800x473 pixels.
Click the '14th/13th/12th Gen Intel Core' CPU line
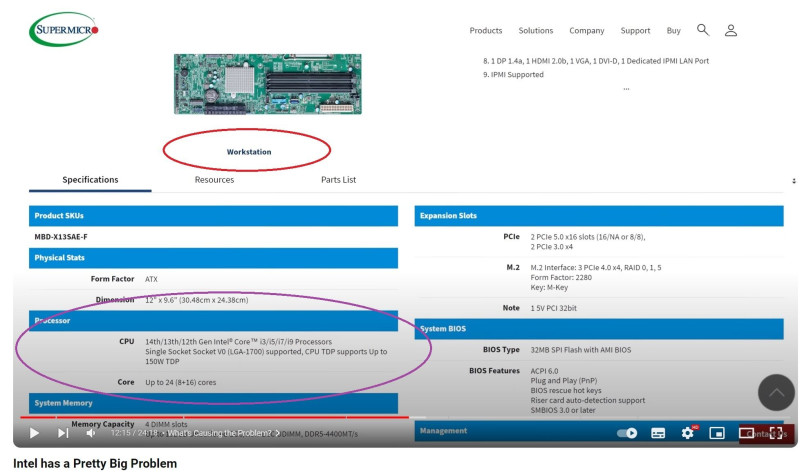pyautogui.click(x=238, y=342)
